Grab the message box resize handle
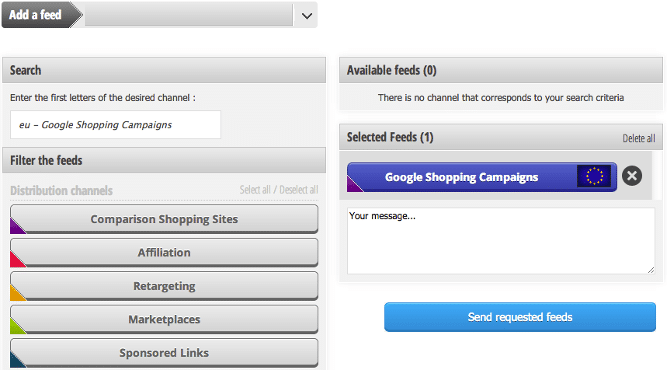 [x=651, y=270]
